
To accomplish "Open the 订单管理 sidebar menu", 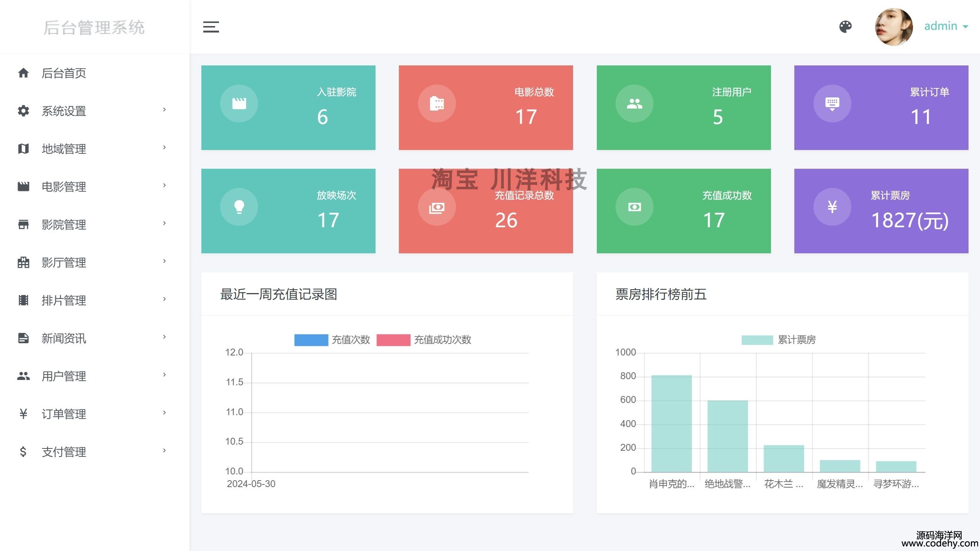I will pyautogui.click(x=64, y=414).
